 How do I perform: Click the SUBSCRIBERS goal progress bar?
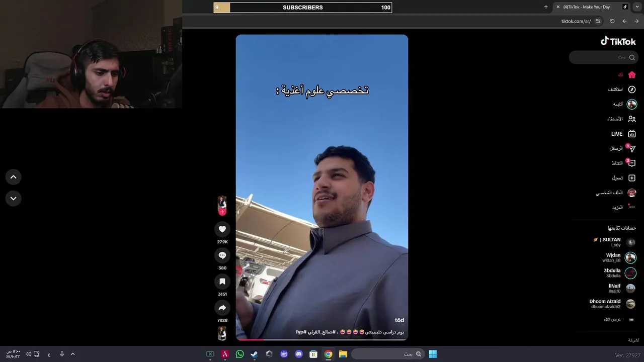pos(303,7)
